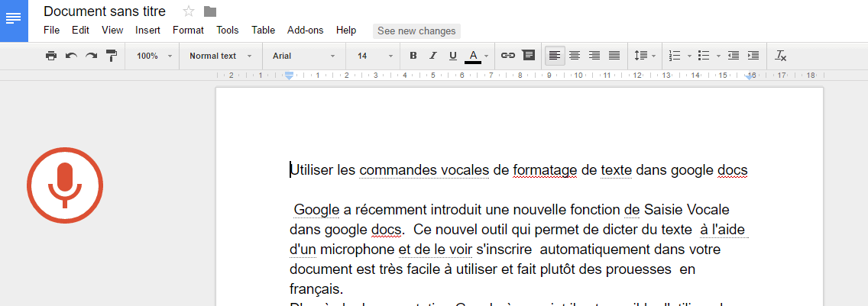This screenshot has height=306, width=868.
Task: Click the words Saisie Vocale
Action: click(x=686, y=210)
